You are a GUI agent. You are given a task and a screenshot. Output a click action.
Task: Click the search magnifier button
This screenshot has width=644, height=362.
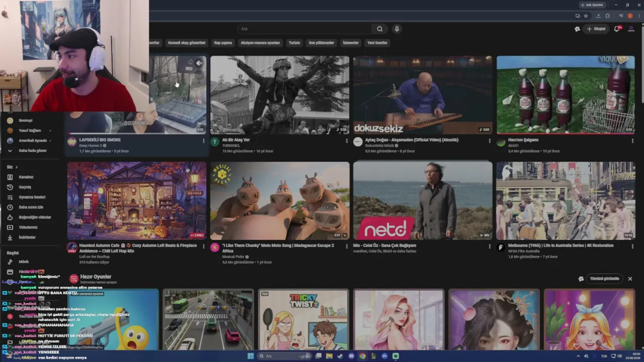380,29
